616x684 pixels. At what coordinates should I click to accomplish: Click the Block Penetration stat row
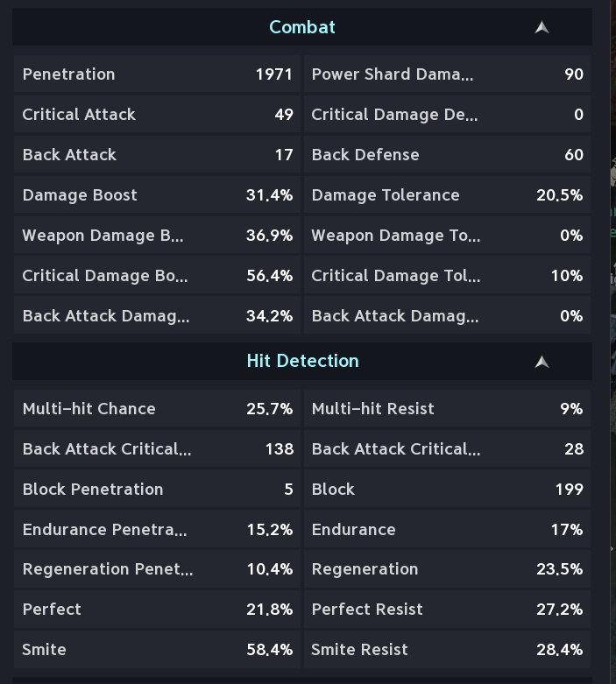pos(157,490)
